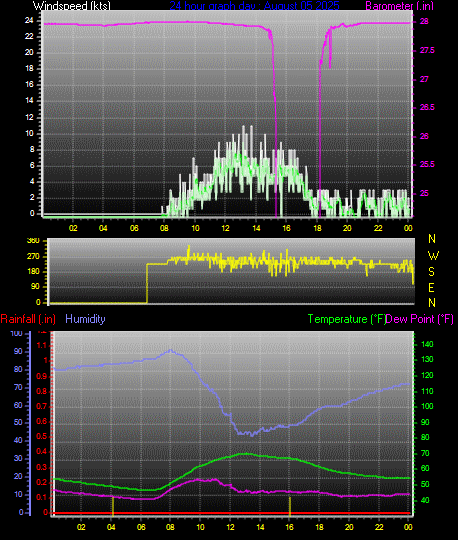Click the barometer value 27.5 label
Viewport: 458px width, 540px height.
pos(427,51)
